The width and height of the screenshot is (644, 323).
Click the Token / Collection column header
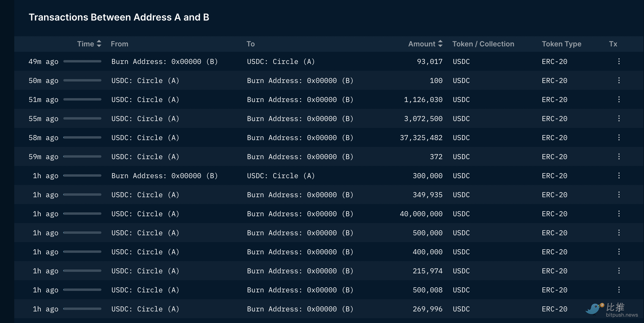[483, 44]
